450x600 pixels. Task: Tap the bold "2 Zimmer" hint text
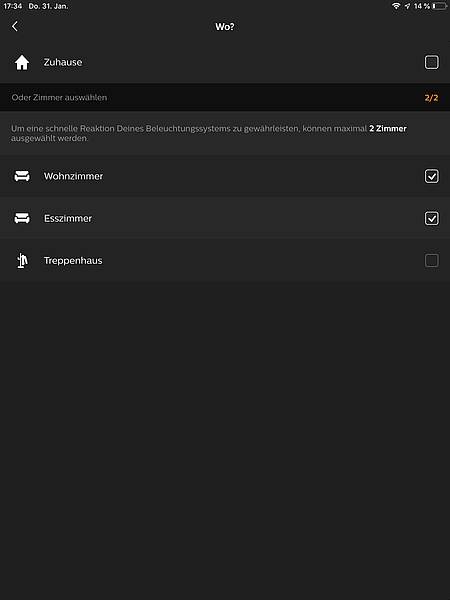point(388,129)
